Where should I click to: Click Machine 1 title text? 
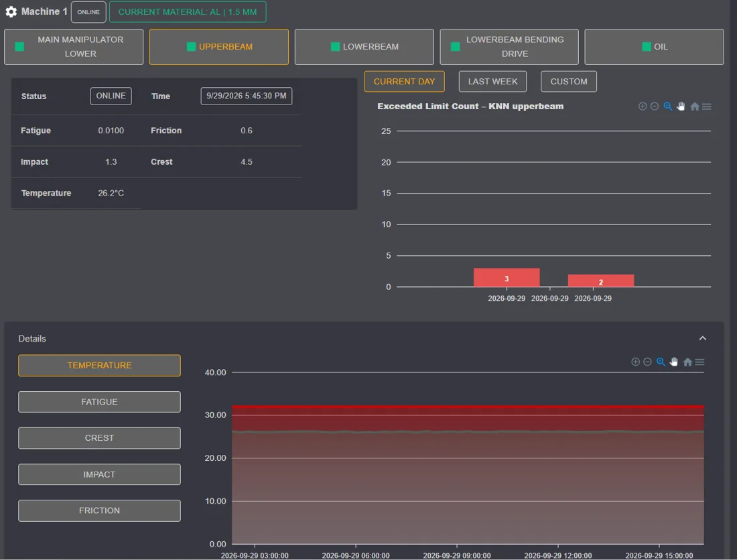pyautogui.click(x=44, y=12)
